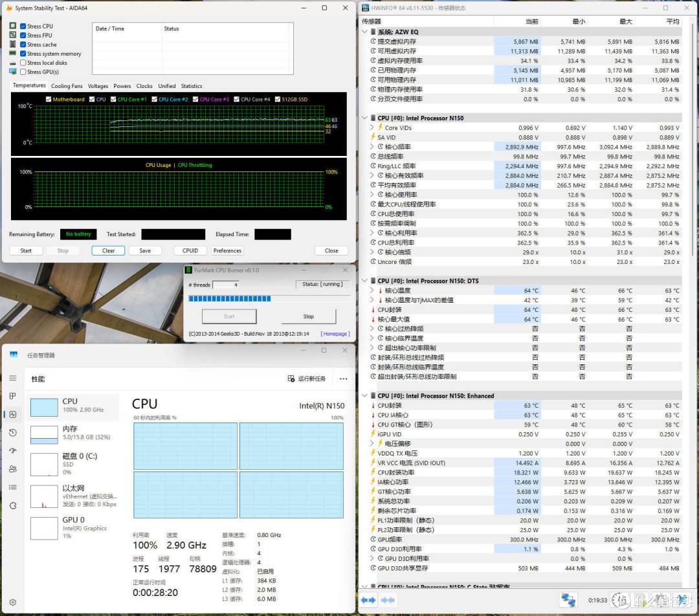Click HWiNFO blue expand arrows icon
Image resolution: width=699 pixels, height=616 pixels.
click(x=368, y=600)
